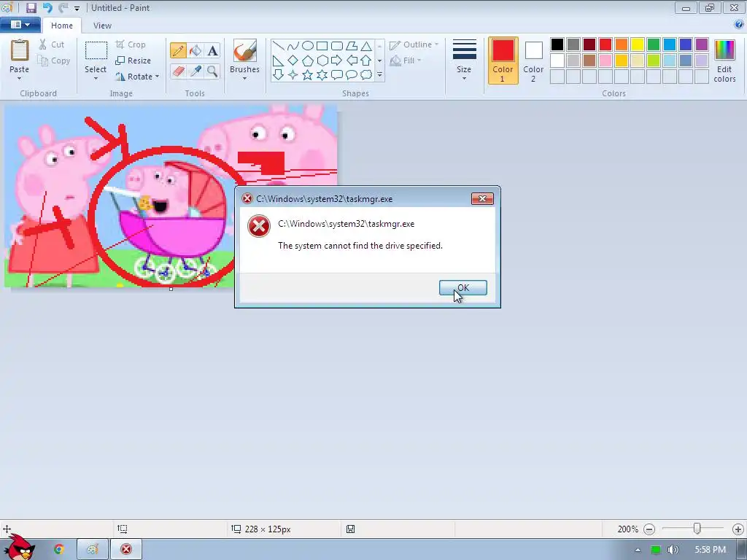Click the zoom out minus button
The image size is (747, 560).
649,529
